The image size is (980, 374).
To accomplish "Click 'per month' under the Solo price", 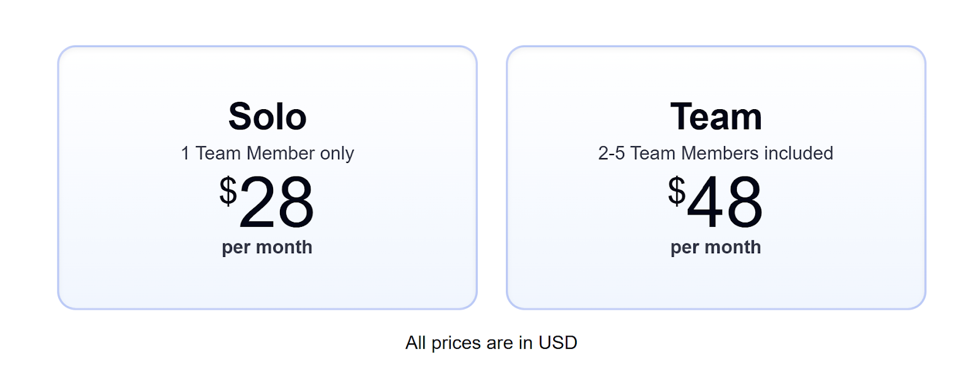I will coord(267,247).
